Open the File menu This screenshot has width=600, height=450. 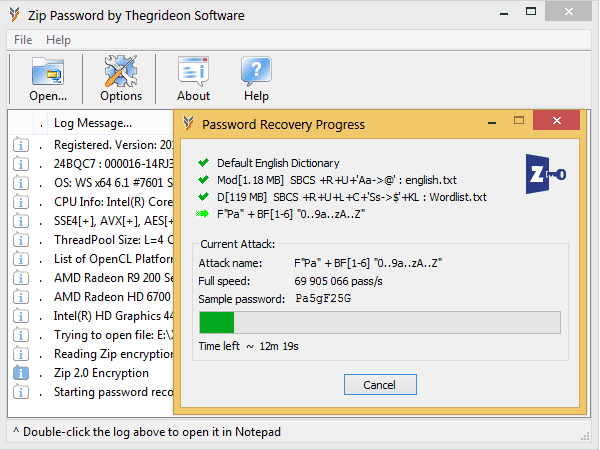pyautogui.click(x=23, y=40)
